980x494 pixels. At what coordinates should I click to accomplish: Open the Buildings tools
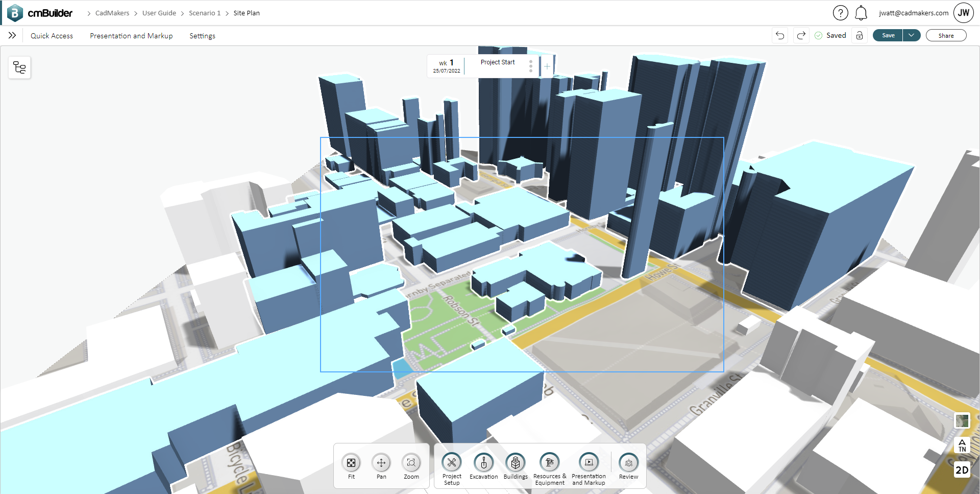[516, 466]
